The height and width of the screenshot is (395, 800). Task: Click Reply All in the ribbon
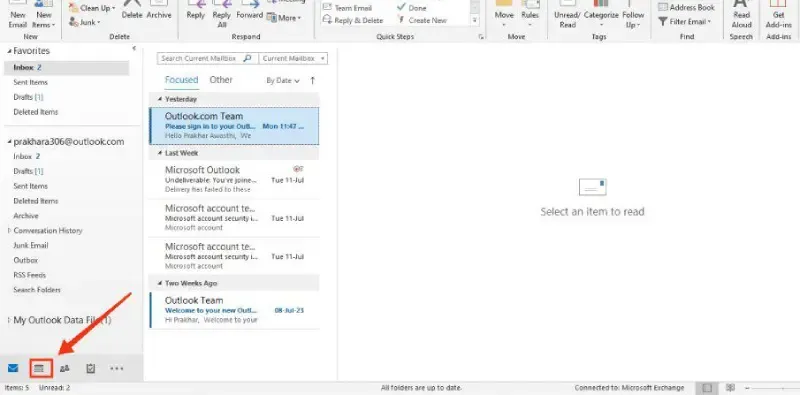[x=221, y=15]
